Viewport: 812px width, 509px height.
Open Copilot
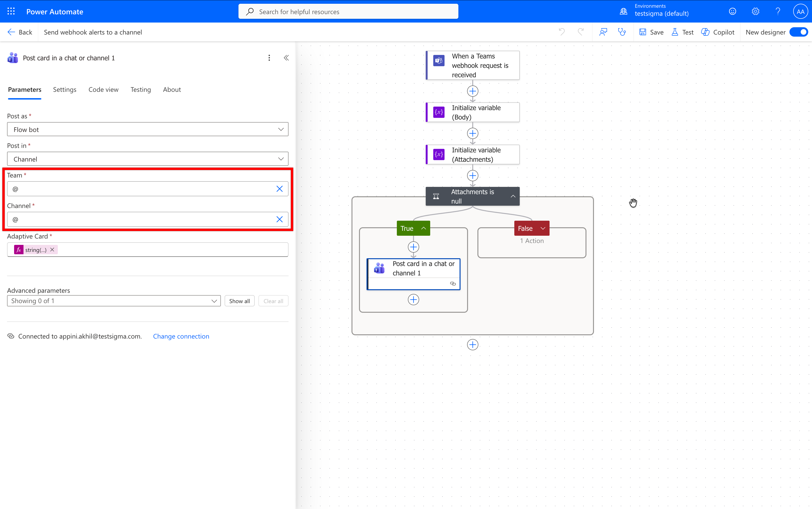(x=718, y=32)
